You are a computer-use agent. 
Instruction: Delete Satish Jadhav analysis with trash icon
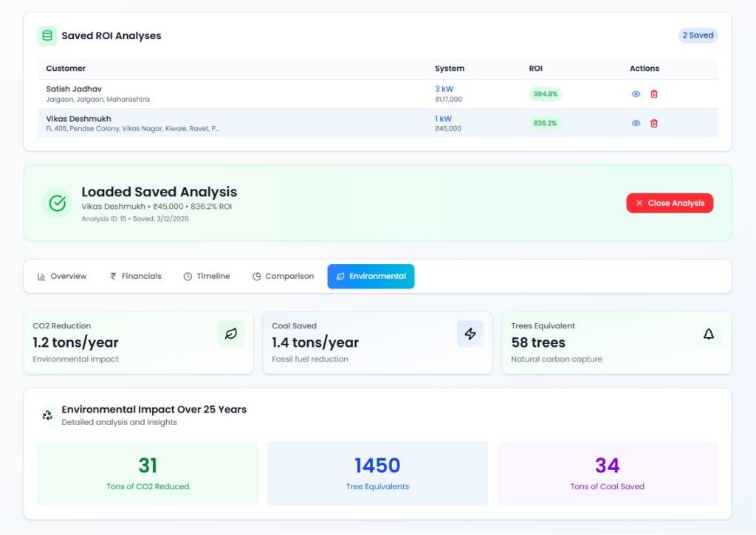[653, 94]
